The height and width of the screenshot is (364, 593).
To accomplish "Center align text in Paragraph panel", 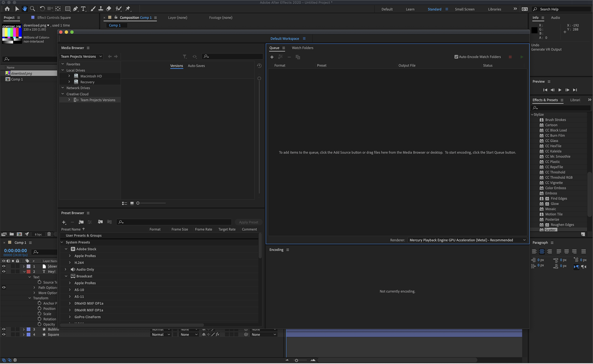I will [542, 251].
